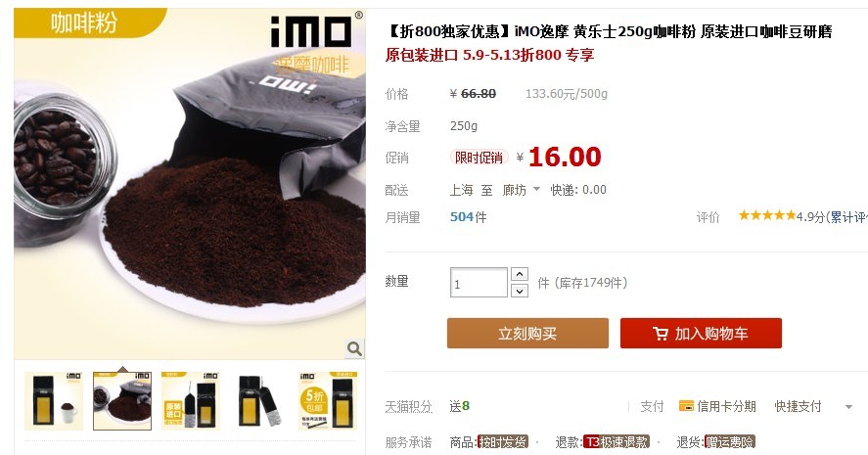Select third thumbnail labeled 原装进口
868x455 pixels.
point(191,401)
